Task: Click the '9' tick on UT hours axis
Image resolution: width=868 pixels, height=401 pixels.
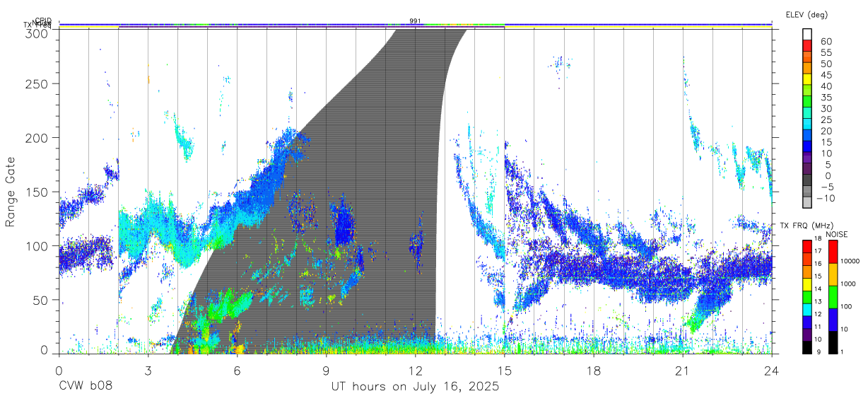Action: [326, 371]
